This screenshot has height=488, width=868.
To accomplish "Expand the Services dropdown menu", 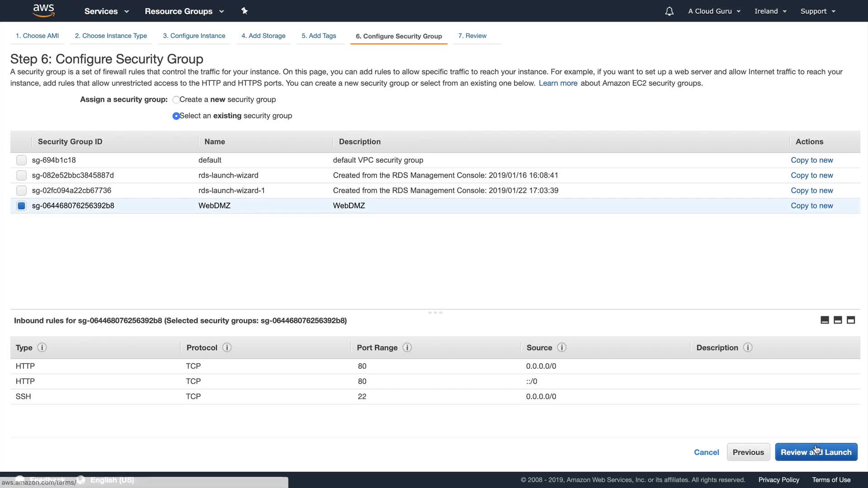I will point(106,11).
